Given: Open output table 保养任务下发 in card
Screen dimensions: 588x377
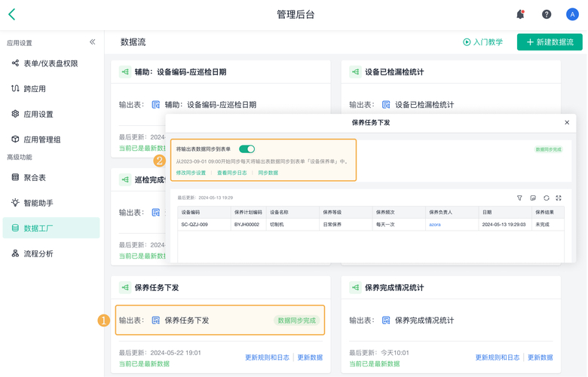Looking at the screenshot, I should pos(187,320).
